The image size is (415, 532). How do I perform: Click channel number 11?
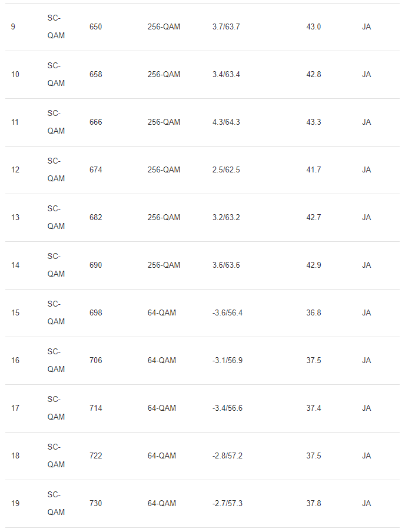click(15, 122)
